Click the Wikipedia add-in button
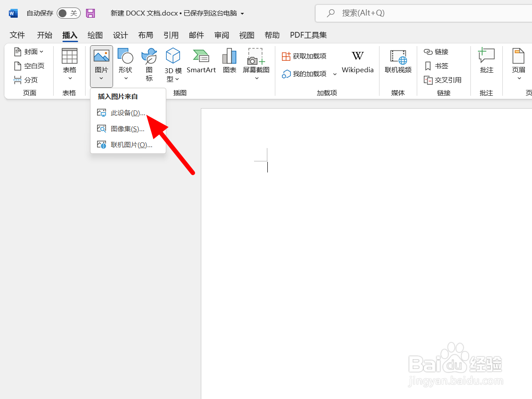The width and height of the screenshot is (532, 399). [358, 62]
